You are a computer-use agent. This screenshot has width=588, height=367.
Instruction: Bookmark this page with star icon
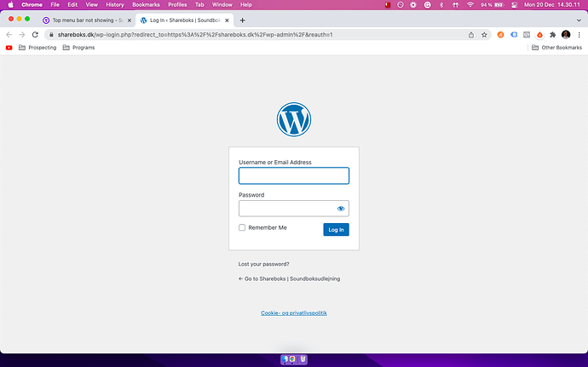click(x=484, y=35)
